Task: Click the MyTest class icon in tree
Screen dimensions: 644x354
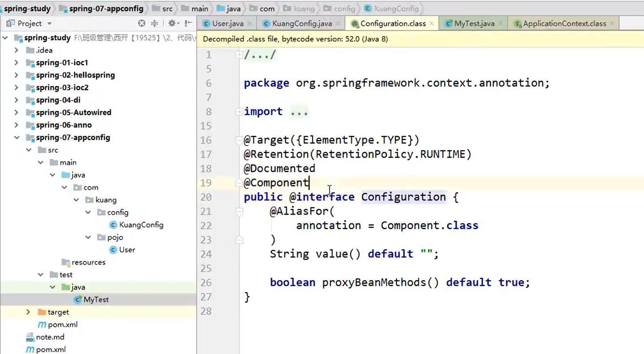Action: (x=78, y=300)
